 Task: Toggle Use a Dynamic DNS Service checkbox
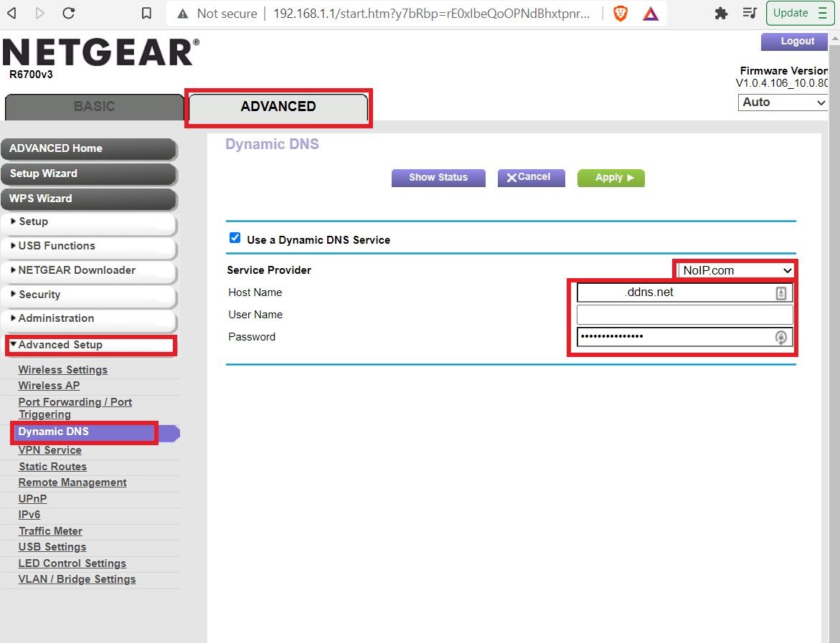[x=235, y=238]
